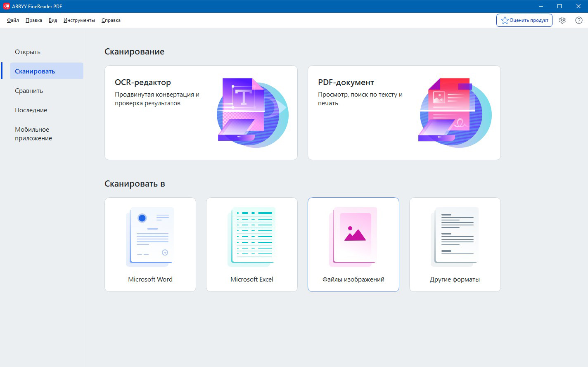Close the FineReader window
588x367 pixels.
pyautogui.click(x=579, y=6)
